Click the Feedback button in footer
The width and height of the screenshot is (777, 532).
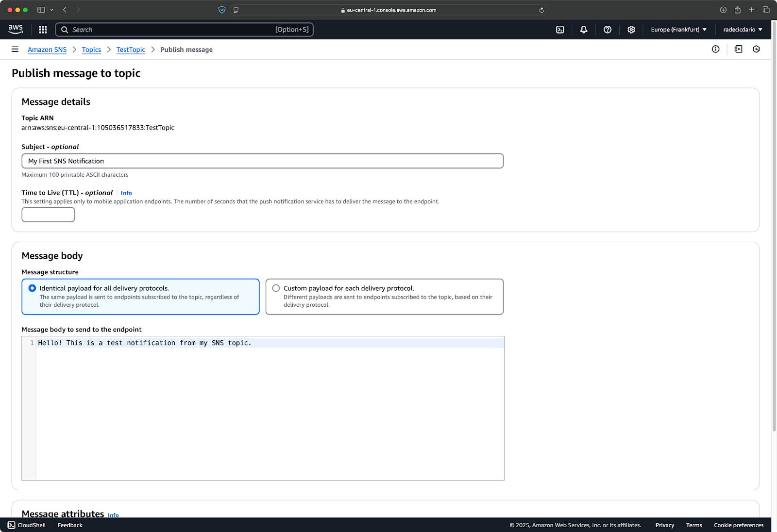pyautogui.click(x=70, y=525)
